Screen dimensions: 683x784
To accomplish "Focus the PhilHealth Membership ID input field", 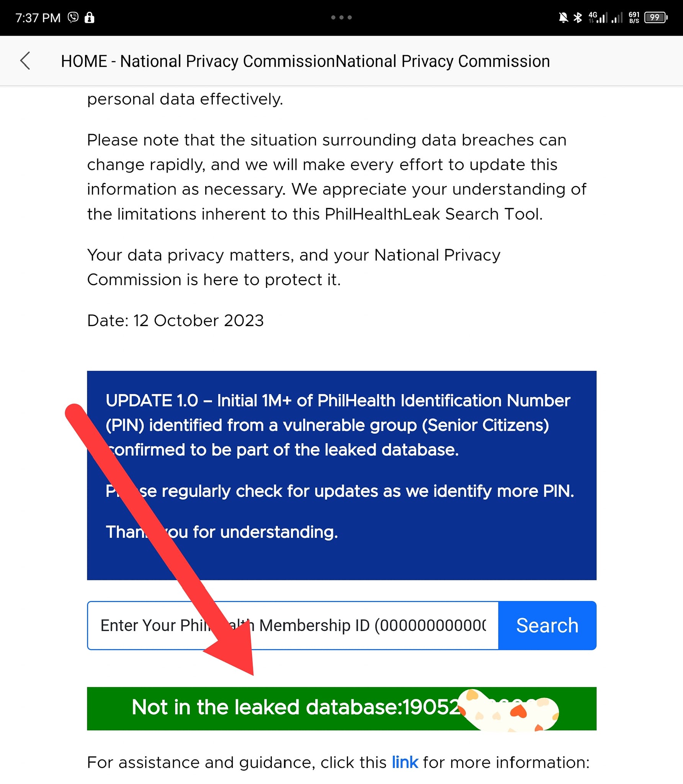I will (x=293, y=625).
